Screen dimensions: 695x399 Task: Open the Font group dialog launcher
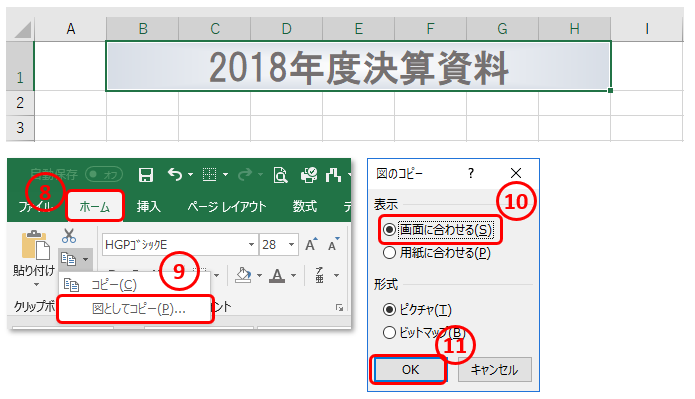(x=340, y=307)
